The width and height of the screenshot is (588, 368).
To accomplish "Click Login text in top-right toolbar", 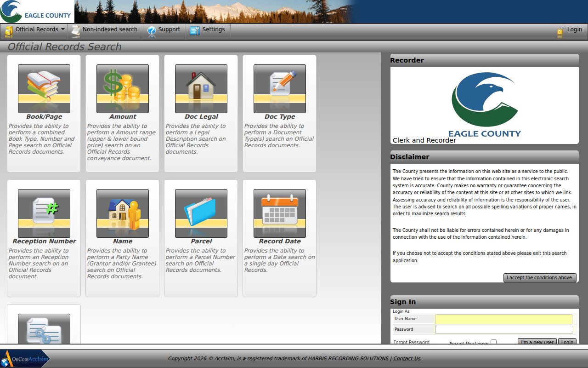I will pyautogui.click(x=574, y=29).
